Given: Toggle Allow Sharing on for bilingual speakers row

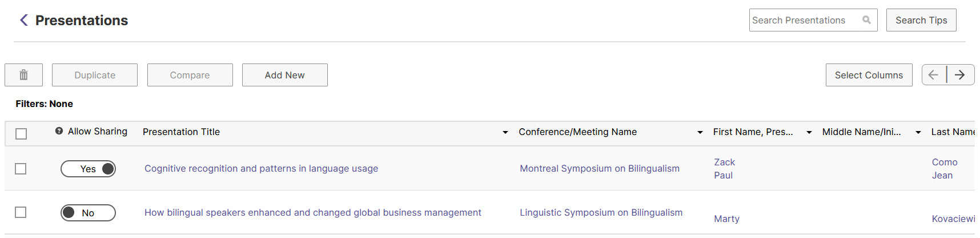Looking at the screenshot, I should point(88,213).
